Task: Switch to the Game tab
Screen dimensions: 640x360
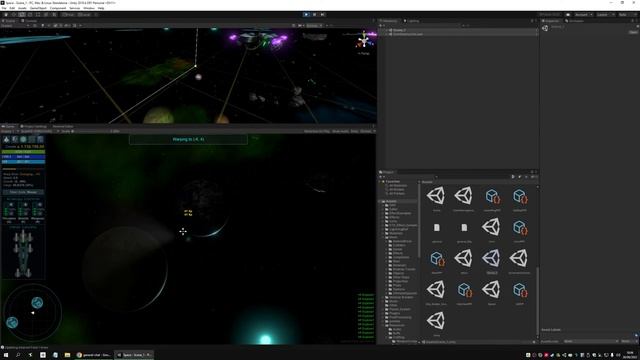Action: pyautogui.click(x=8, y=127)
